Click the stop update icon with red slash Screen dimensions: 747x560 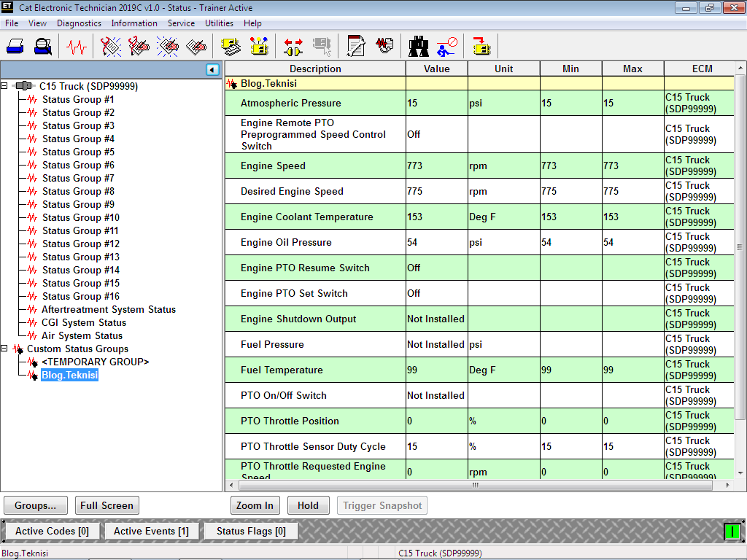point(446,45)
